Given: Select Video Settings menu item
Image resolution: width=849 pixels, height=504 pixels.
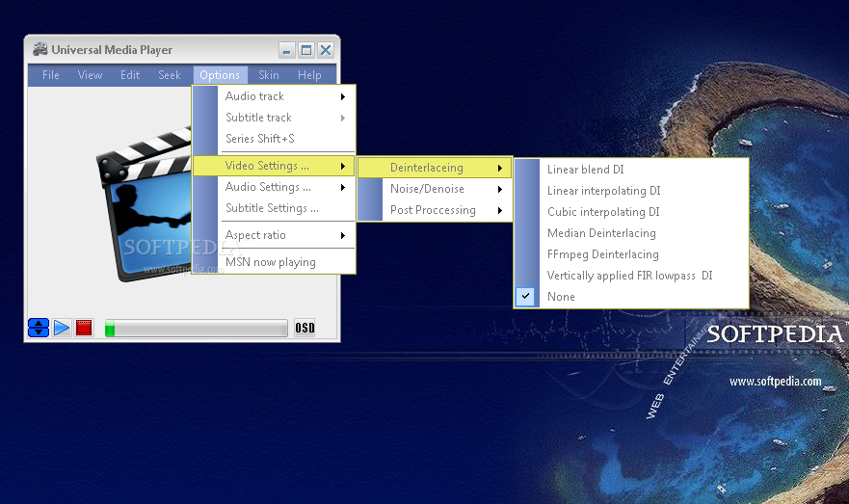Looking at the screenshot, I should [x=274, y=166].
